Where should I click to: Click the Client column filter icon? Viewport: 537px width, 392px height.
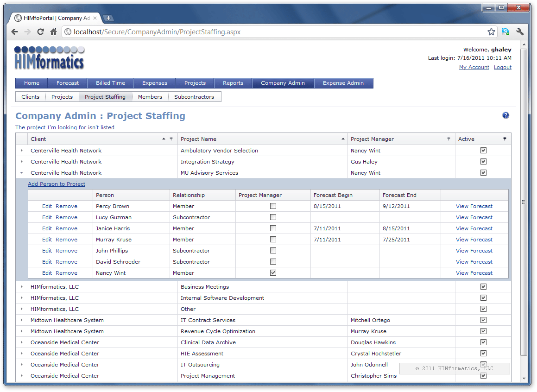(171, 139)
